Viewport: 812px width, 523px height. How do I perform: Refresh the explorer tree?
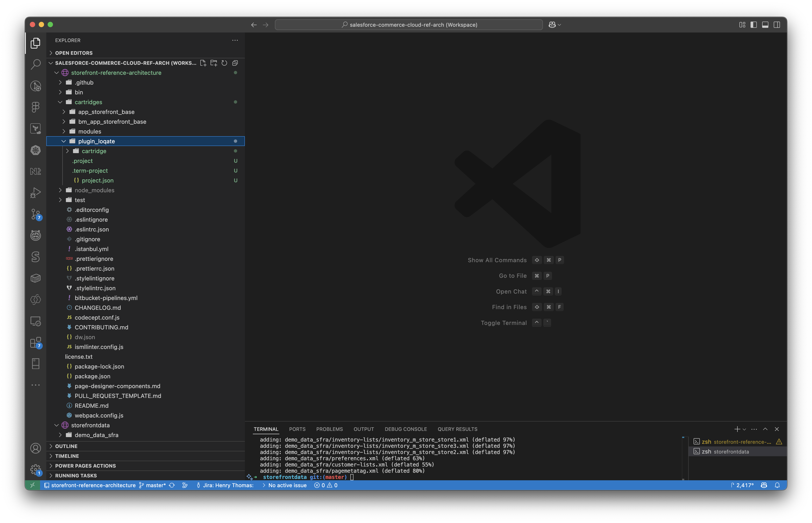tap(224, 63)
